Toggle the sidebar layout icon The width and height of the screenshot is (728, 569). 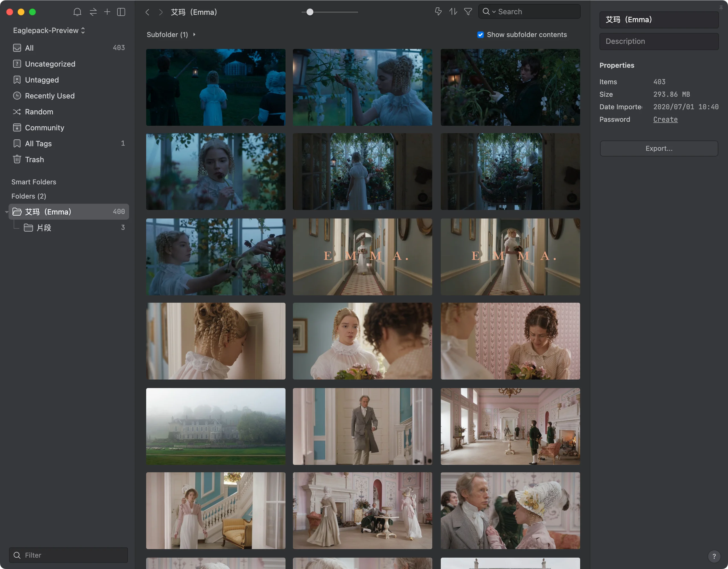[x=121, y=12]
